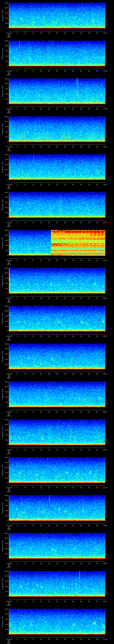Screen dimensions: 114x644
Task: Click the 14:25:00 start time label
Action: point(9,450)
